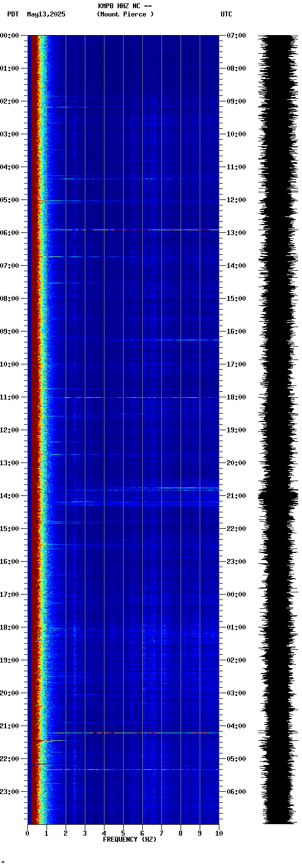Click the 12:00 PDT time label
The width and height of the screenshot is (302, 868).
coord(10,430)
